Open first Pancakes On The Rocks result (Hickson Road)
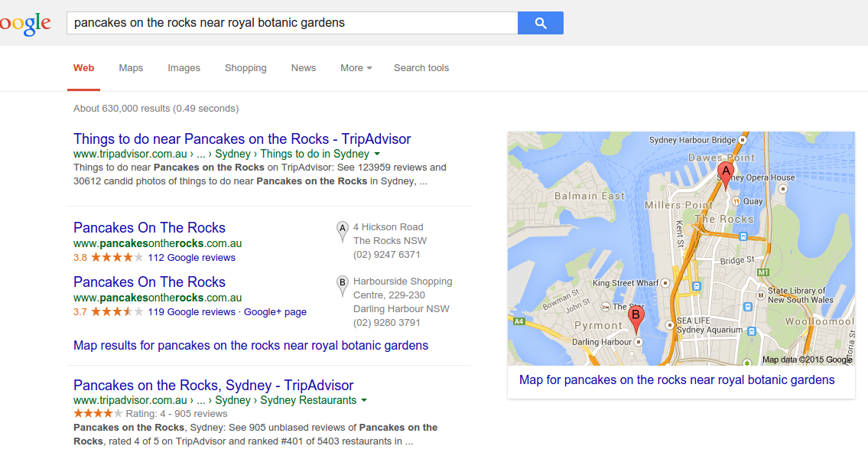This screenshot has height=456, width=868. pyautogui.click(x=149, y=227)
